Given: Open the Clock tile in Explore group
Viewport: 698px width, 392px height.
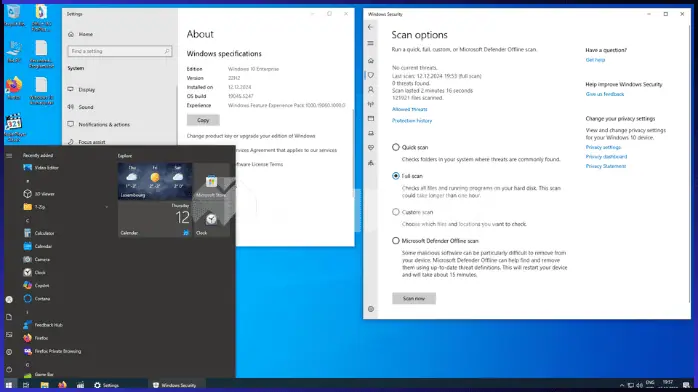Looking at the screenshot, I should coord(211,218).
